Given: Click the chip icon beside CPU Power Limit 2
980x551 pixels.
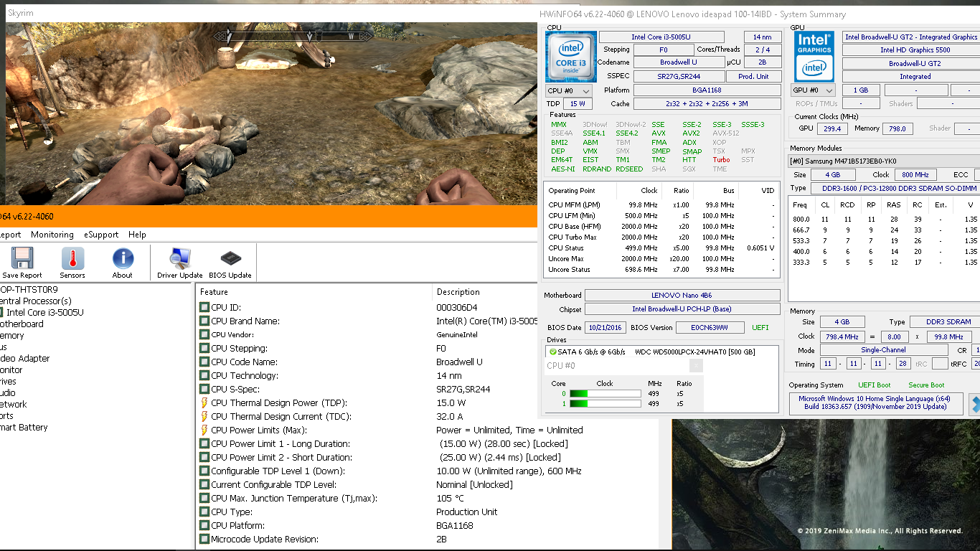Looking at the screenshot, I should pos(204,458).
